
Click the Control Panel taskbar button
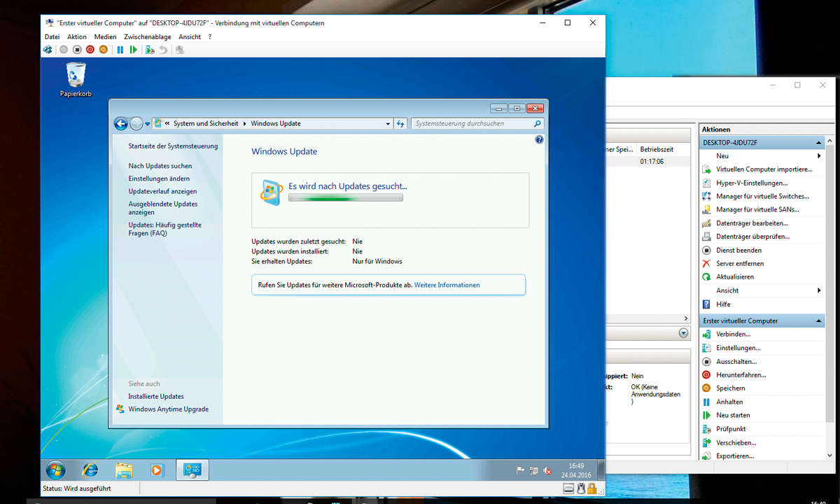point(192,470)
